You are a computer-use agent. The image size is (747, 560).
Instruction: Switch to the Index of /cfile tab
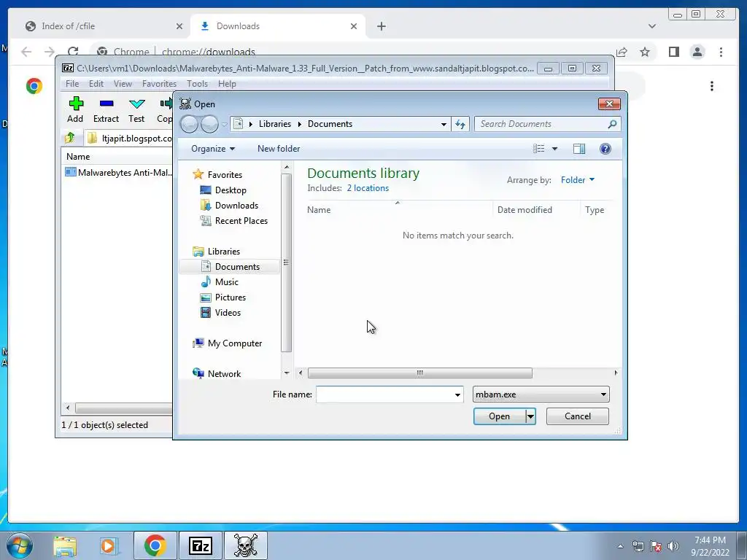point(102,26)
